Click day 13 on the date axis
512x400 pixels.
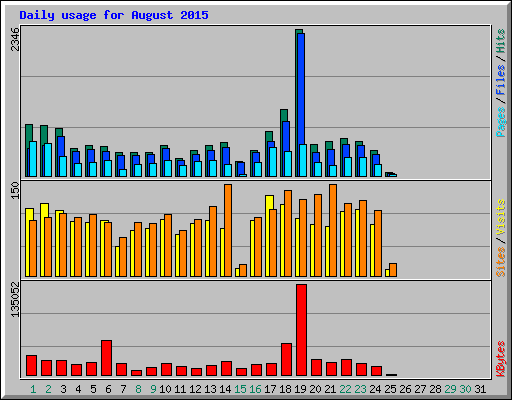point(210,389)
